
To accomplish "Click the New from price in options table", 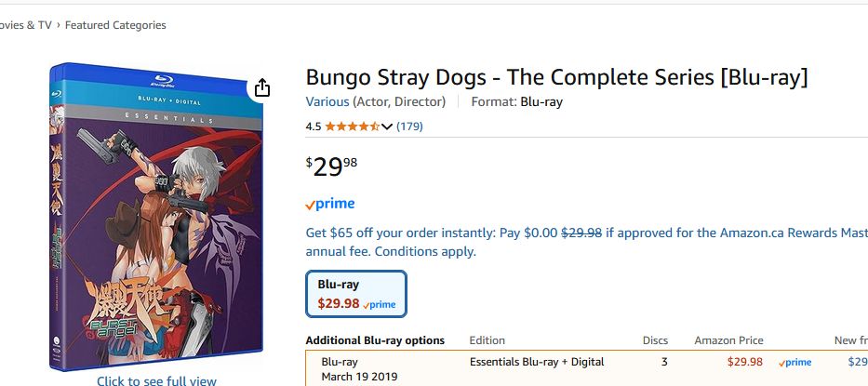I will [857, 362].
